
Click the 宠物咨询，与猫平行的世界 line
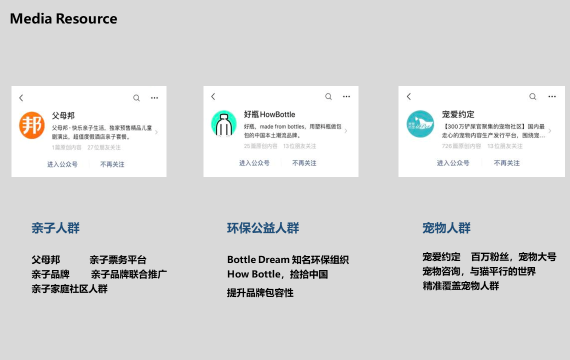point(479,271)
